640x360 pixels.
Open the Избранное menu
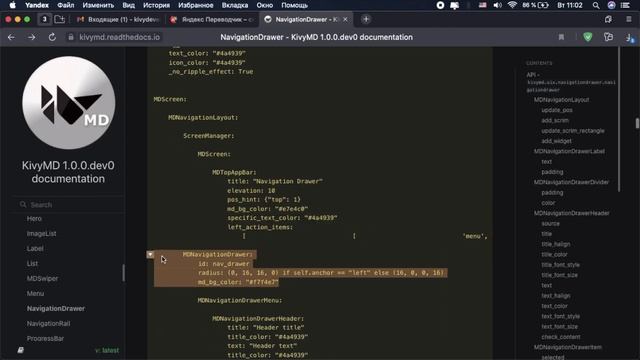196,5
